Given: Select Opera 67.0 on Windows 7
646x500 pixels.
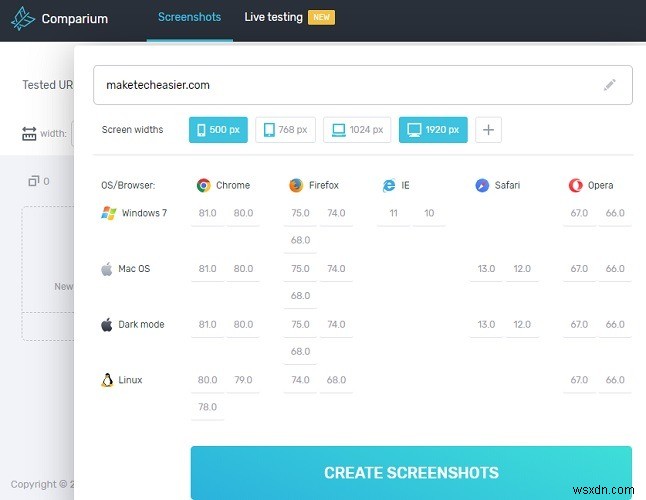Looking at the screenshot, I should pyautogui.click(x=579, y=213).
